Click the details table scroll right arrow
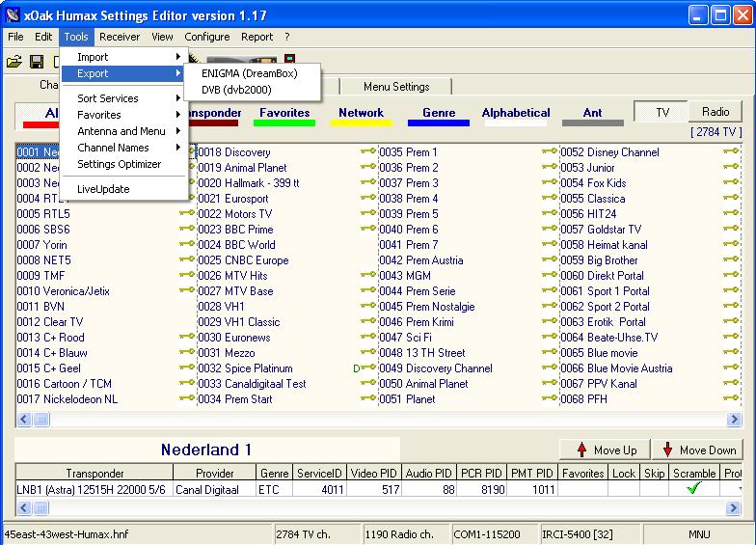Image resolution: width=756 pixels, height=545 pixels. [x=733, y=507]
